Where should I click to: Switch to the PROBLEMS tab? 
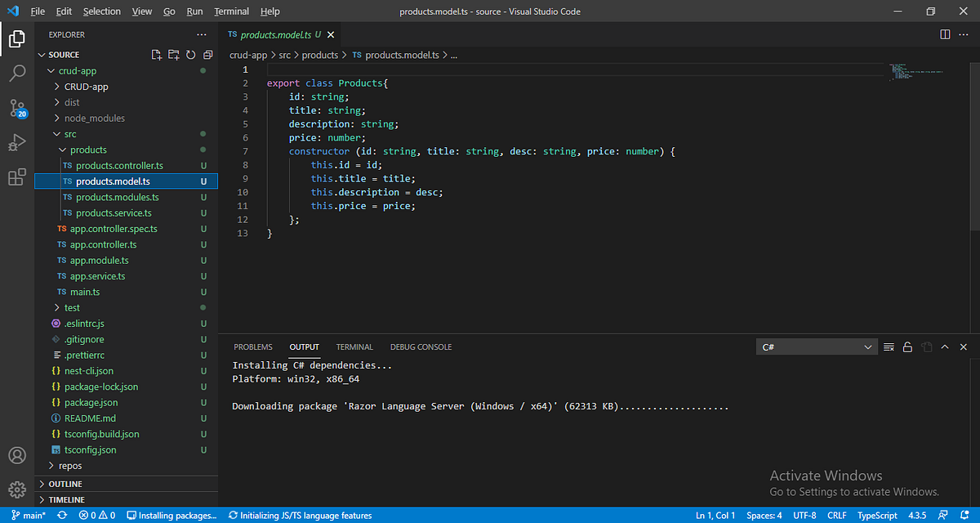[x=253, y=346]
